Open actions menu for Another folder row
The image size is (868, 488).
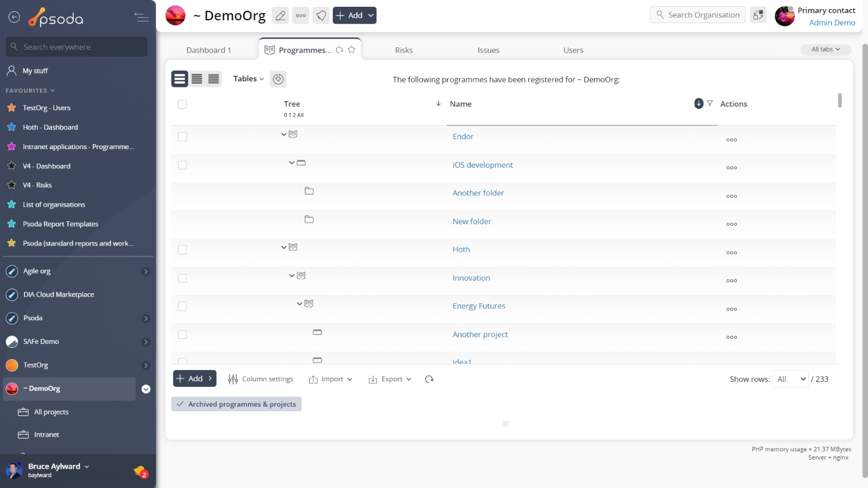pos(732,196)
